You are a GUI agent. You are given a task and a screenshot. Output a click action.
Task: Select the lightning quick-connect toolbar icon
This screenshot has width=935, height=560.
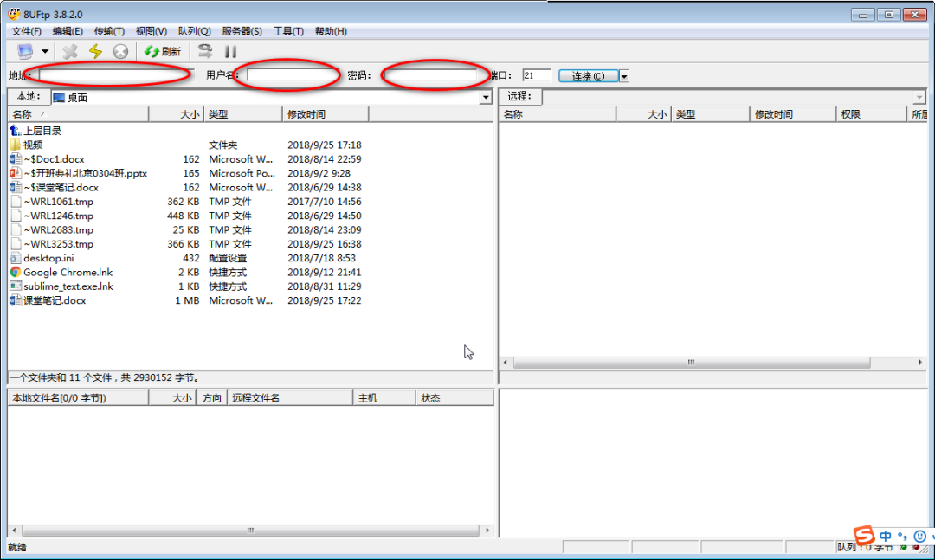pyautogui.click(x=95, y=51)
